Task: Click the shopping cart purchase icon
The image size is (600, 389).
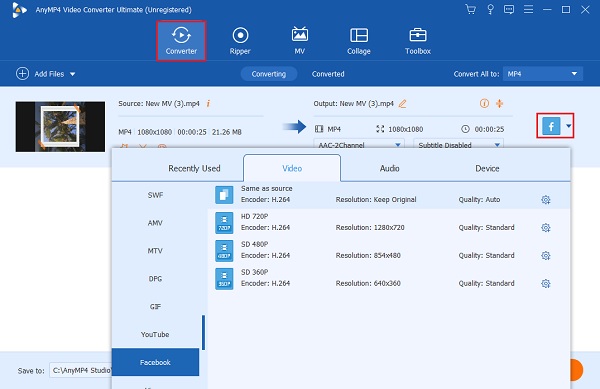Action: pyautogui.click(x=470, y=9)
